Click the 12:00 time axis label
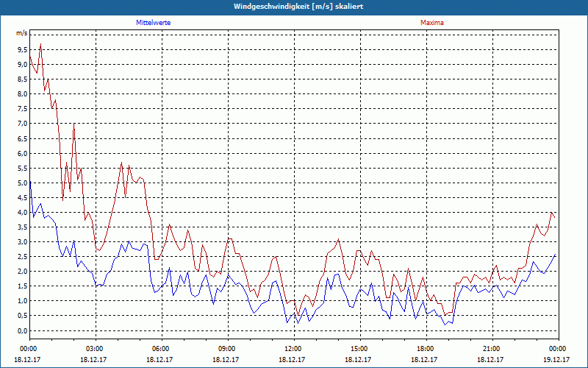Image resolution: width=588 pixels, height=368 pixels. point(294,349)
